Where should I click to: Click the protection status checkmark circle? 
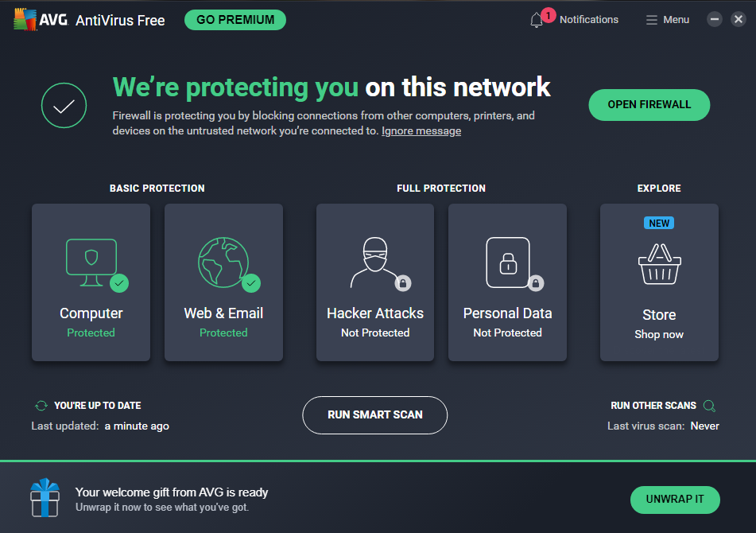64,105
